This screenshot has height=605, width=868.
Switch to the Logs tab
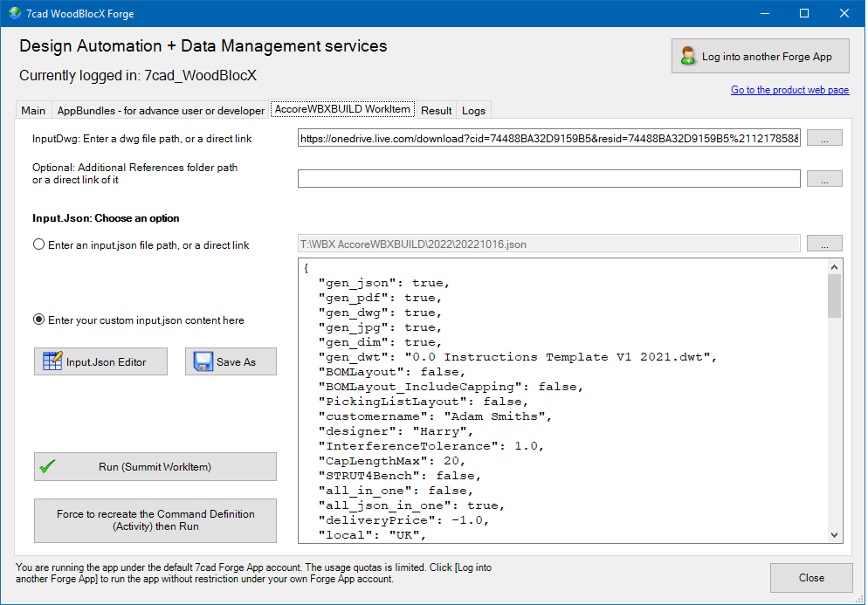(474, 110)
